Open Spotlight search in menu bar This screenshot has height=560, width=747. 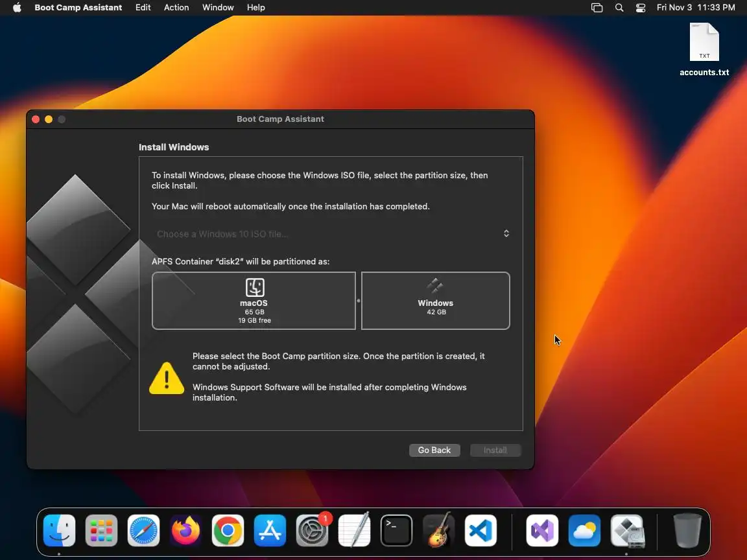tap(619, 8)
